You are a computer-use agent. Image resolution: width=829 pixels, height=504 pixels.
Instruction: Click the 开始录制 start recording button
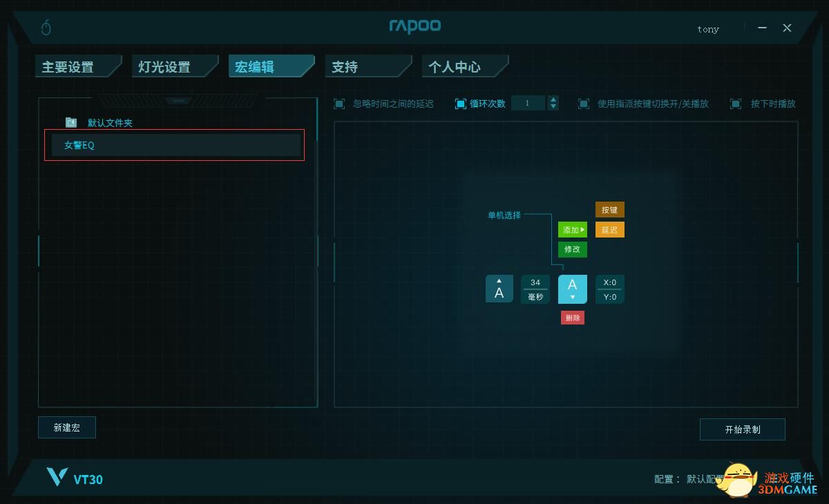point(743,429)
